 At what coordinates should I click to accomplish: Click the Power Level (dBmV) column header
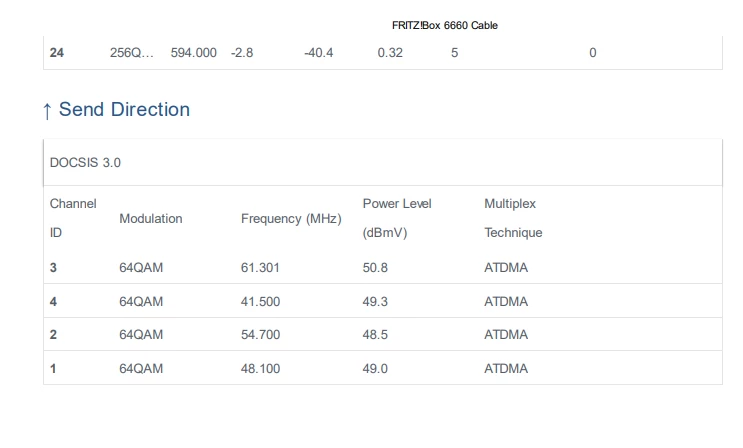[x=397, y=218]
